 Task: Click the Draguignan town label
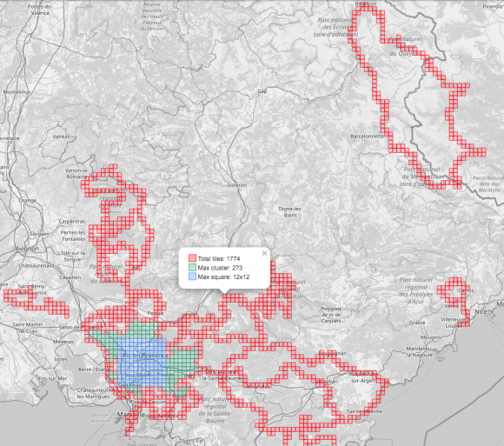pos(333,353)
